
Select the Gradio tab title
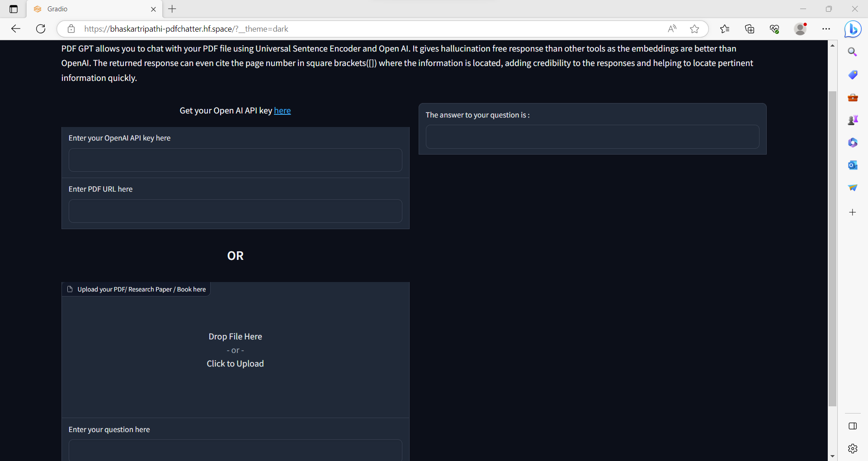[57, 9]
